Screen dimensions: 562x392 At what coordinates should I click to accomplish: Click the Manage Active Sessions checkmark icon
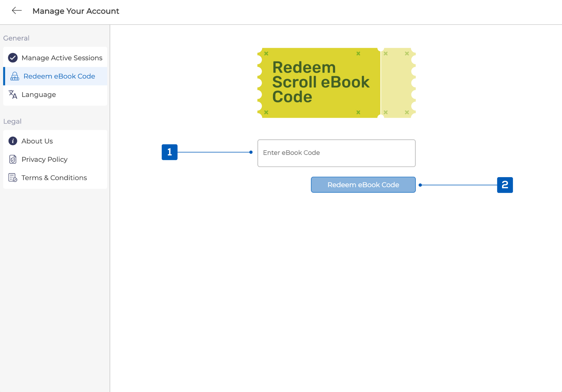click(13, 58)
